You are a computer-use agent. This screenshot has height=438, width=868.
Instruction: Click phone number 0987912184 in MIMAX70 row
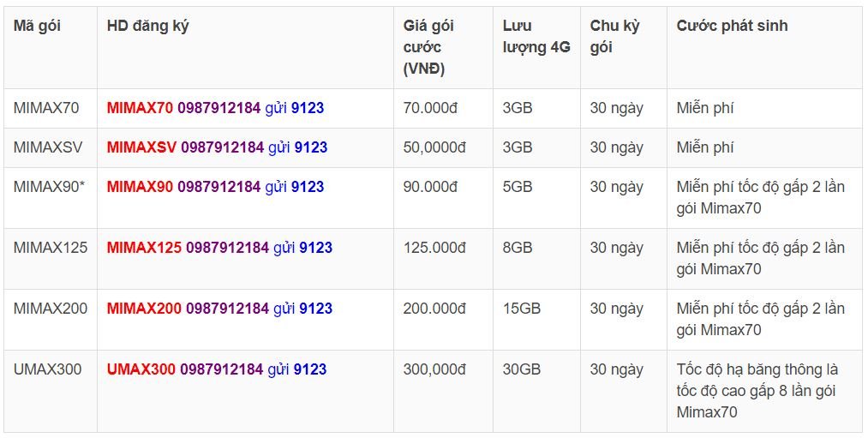click(x=219, y=108)
